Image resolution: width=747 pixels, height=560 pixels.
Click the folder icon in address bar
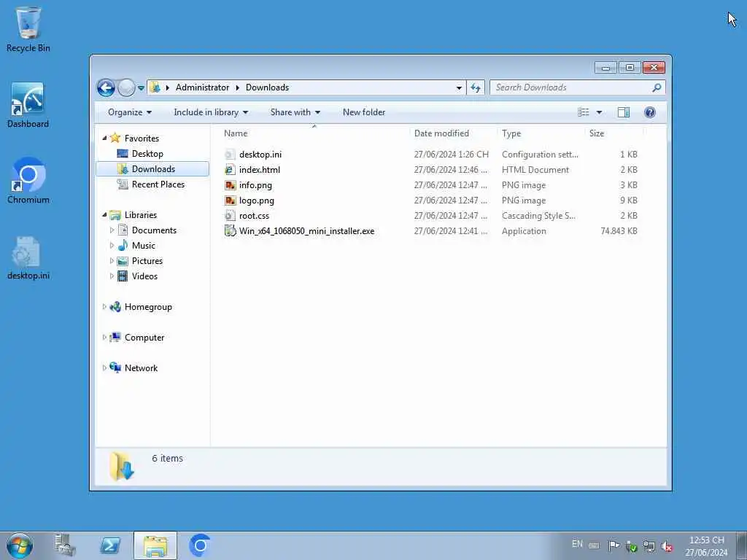155,87
